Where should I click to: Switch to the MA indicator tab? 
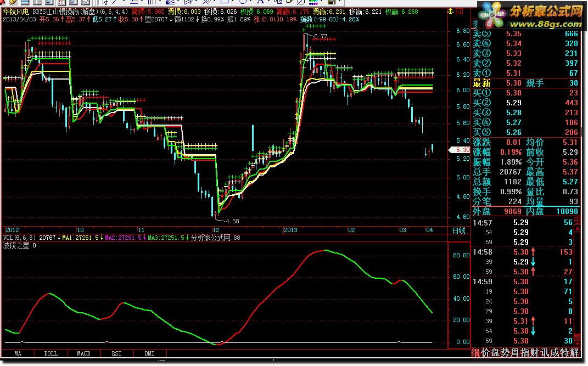(18, 353)
